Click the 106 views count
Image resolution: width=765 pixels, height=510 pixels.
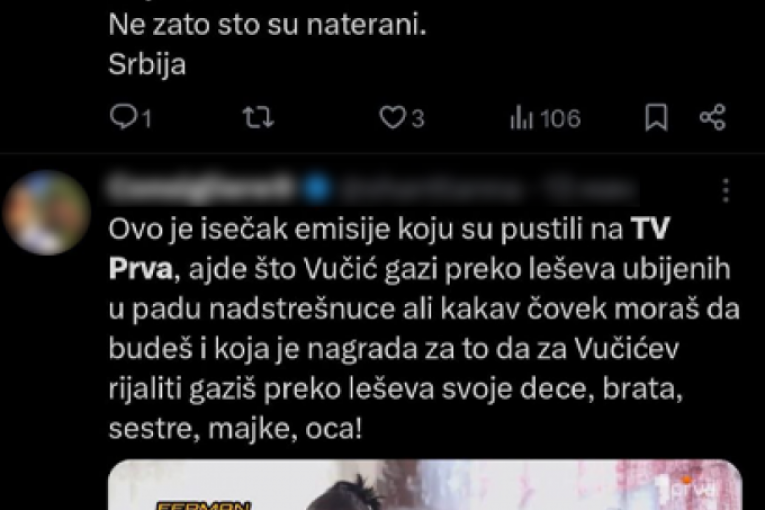[x=560, y=119]
